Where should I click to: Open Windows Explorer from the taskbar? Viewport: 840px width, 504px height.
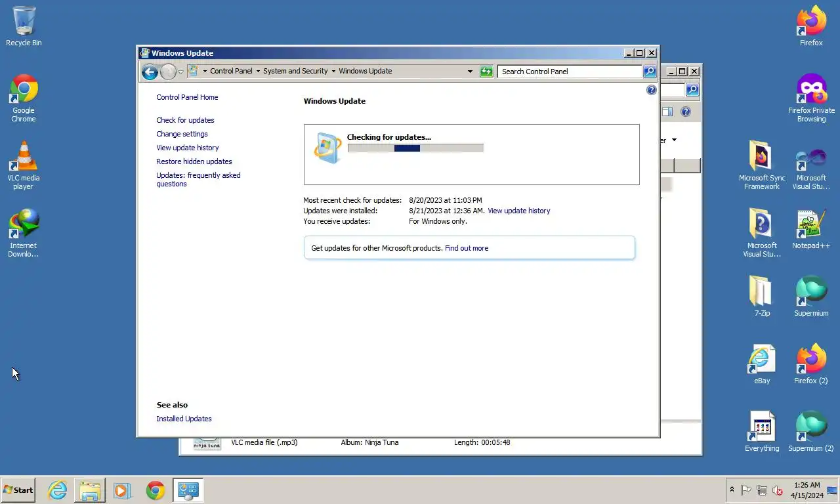point(90,490)
